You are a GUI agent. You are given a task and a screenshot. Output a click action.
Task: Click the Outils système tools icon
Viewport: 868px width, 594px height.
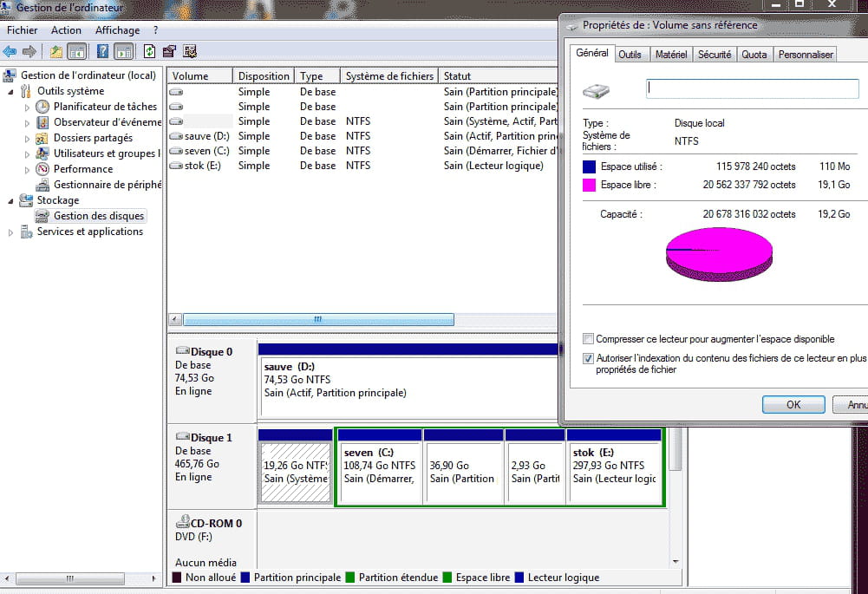coord(26,91)
